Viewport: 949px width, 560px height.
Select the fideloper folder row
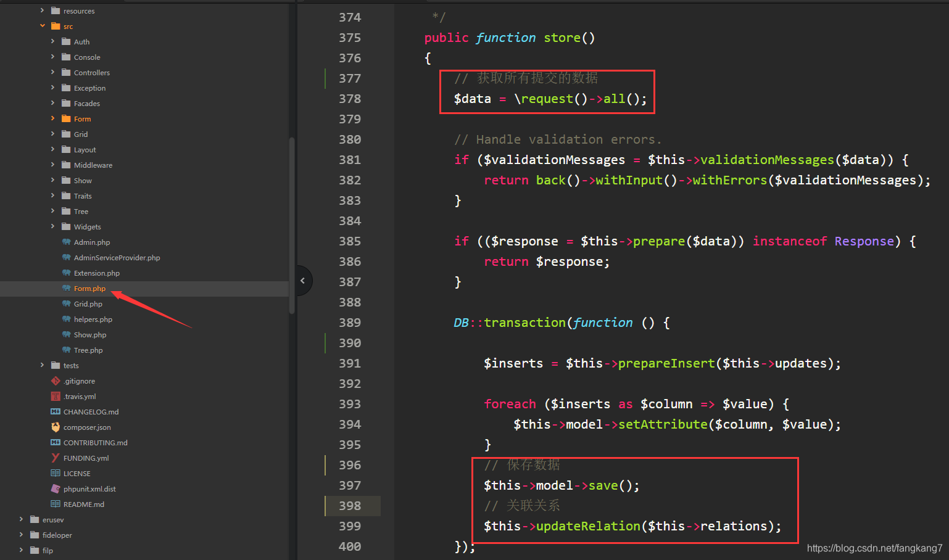[144, 535]
